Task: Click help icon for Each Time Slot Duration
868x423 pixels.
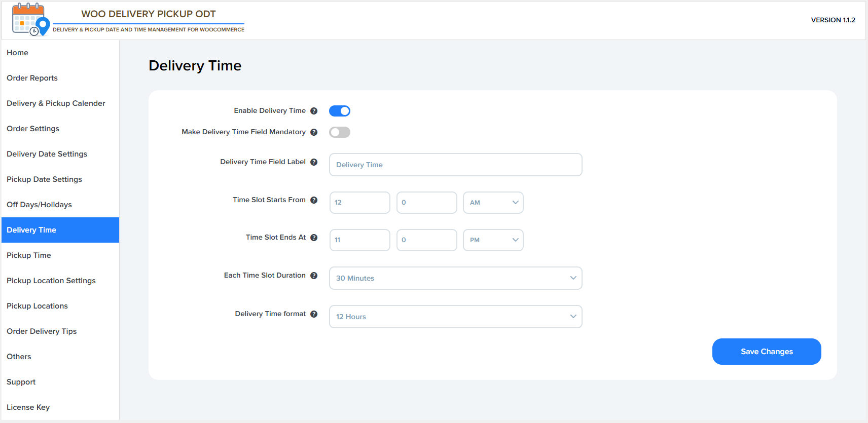Action: pyautogui.click(x=314, y=276)
